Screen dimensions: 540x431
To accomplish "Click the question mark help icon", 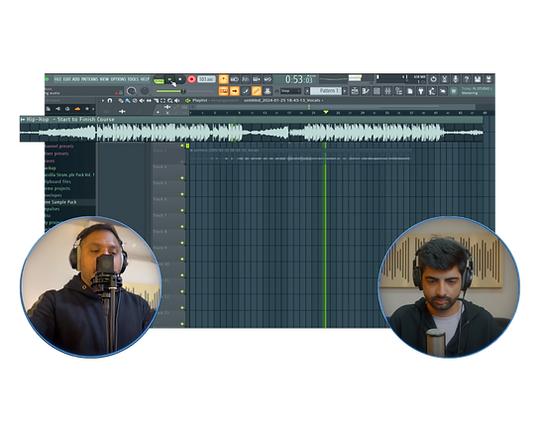I will pos(466,79).
